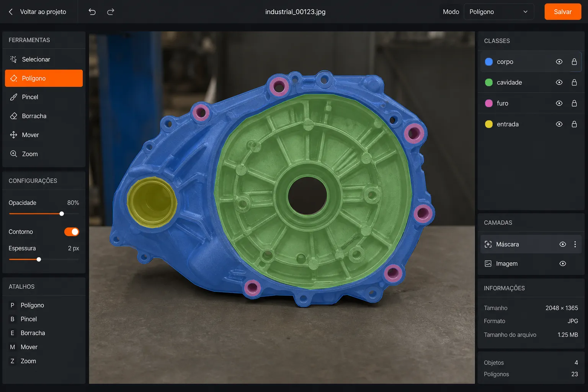Pick the Zoom magnifier tool
588x392 pixels.
tap(44, 154)
